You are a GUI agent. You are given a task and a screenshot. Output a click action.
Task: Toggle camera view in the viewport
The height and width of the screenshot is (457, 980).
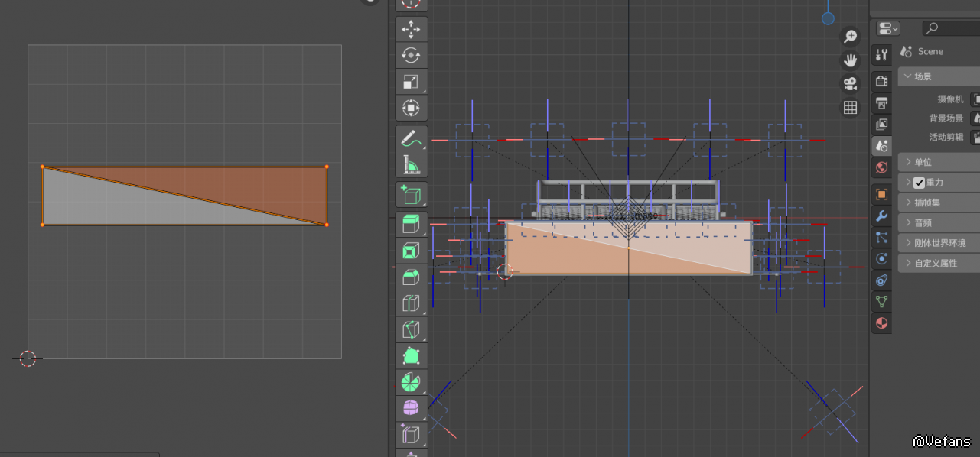[x=850, y=83]
